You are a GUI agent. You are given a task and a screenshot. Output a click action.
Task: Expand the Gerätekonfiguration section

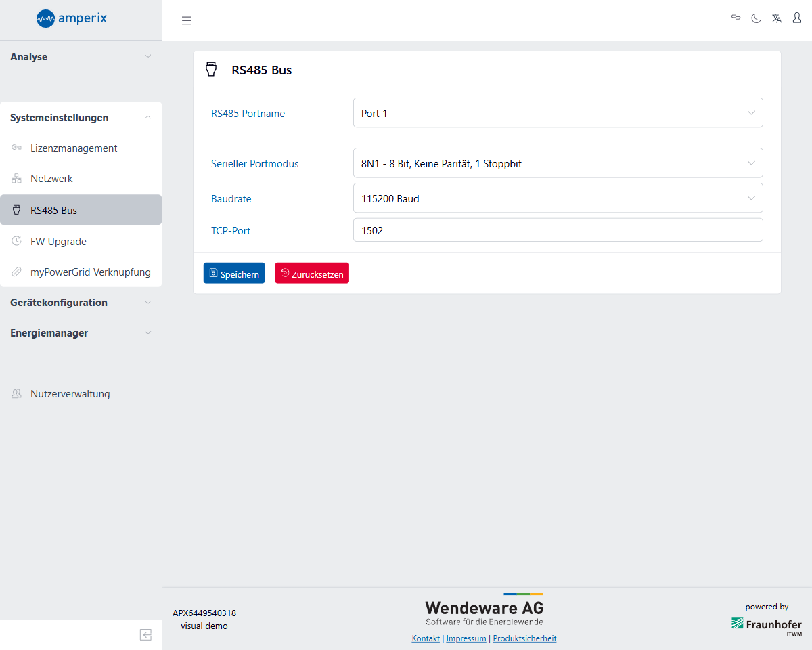(81, 303)
